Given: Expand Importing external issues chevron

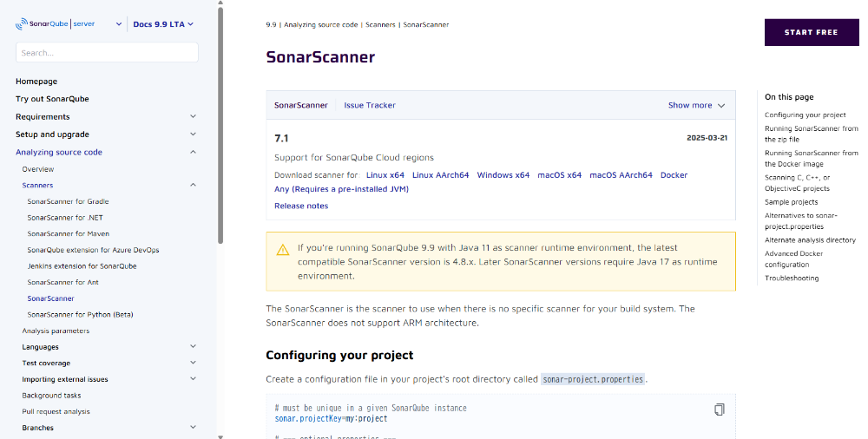Looking at the screenshot, I should [194, 378].
